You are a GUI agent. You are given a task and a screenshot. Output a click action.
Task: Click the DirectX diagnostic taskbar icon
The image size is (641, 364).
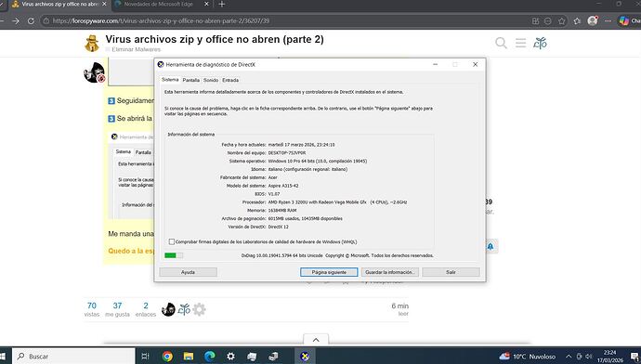pos(305,357)
